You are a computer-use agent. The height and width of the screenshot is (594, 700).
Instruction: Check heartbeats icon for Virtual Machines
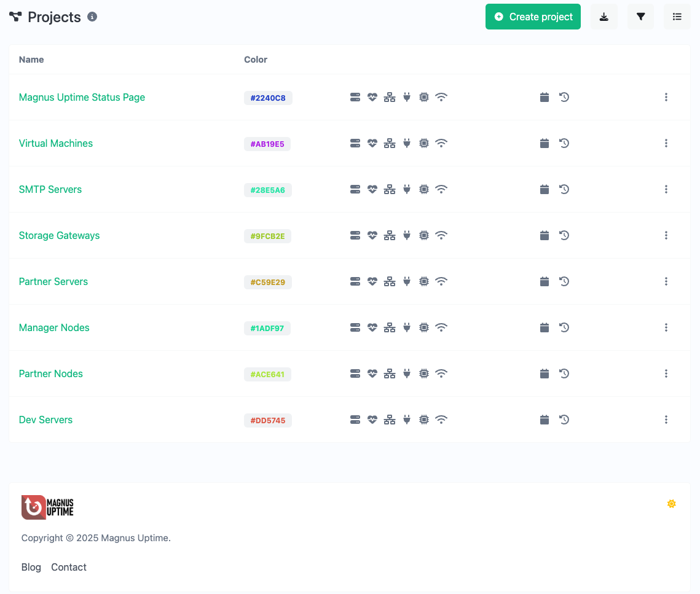pyautogui.click(x=372, y=143)
